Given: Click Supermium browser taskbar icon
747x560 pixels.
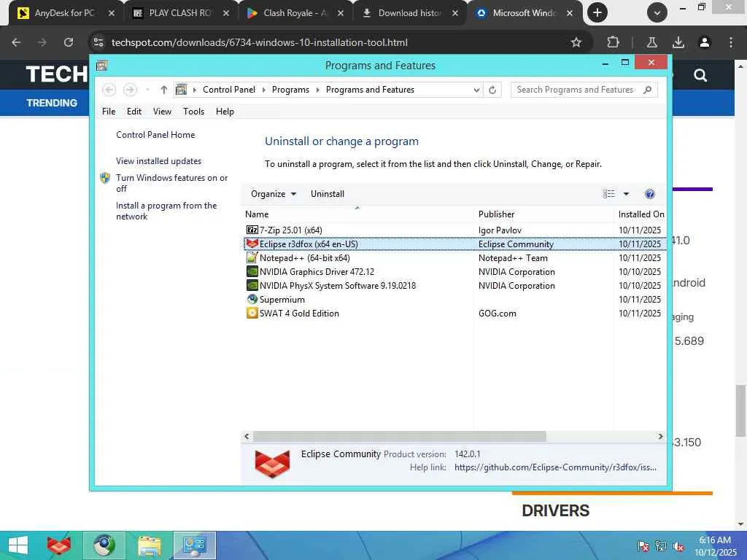Looking at the screenshot, I should [x=104, y=545].
